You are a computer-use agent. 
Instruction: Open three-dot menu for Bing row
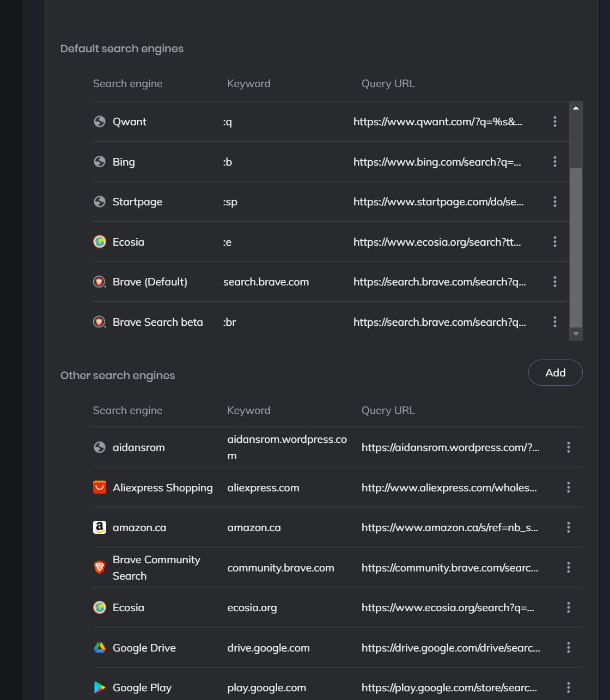[x=554, y=162]
